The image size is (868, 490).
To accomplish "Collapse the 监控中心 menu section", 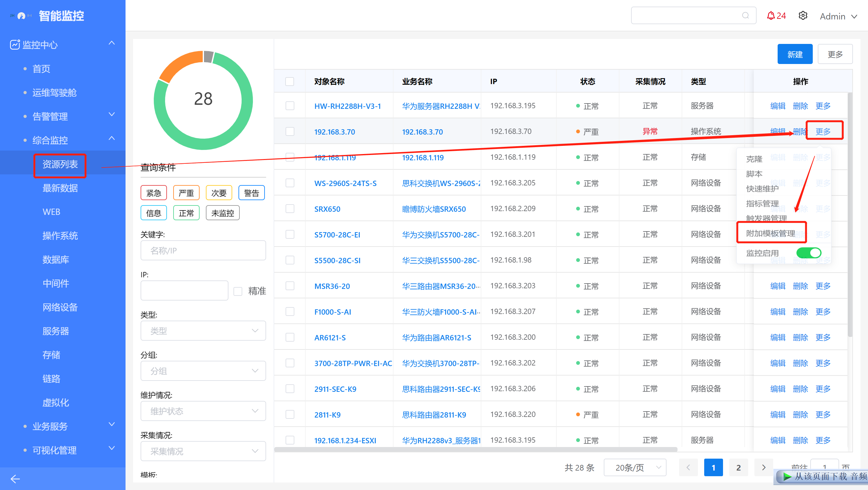I will tap(111, 43).
